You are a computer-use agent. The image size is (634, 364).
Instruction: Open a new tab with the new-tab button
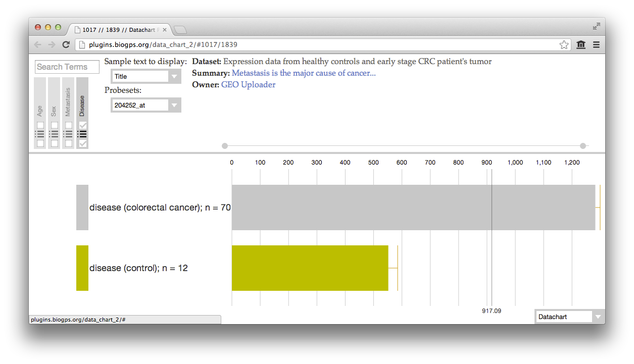180,29
